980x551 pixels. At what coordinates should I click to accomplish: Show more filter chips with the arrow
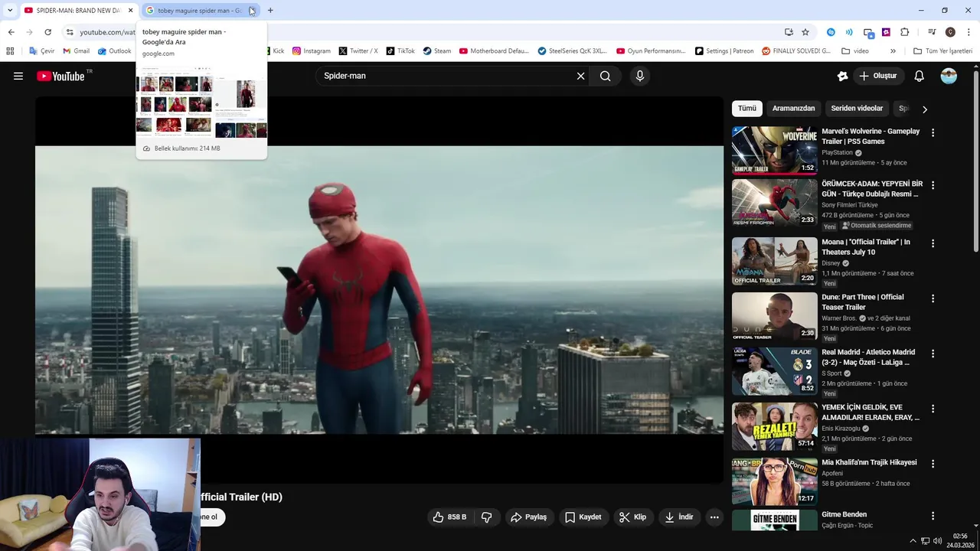(x=924, y=109)
